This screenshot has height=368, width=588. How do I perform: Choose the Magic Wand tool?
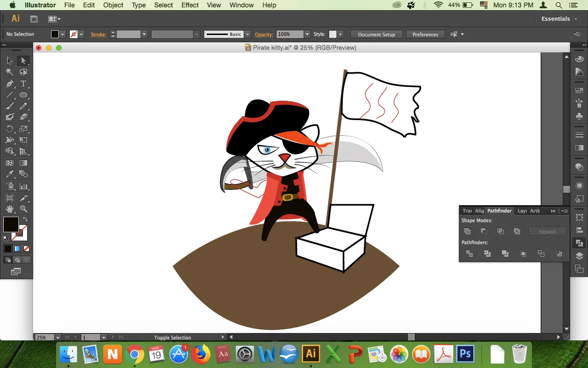(x=10, y=72)
